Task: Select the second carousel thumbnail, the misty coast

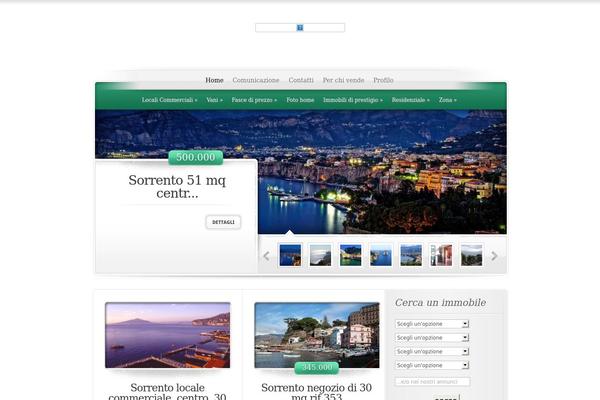Action: pos(320,255)
